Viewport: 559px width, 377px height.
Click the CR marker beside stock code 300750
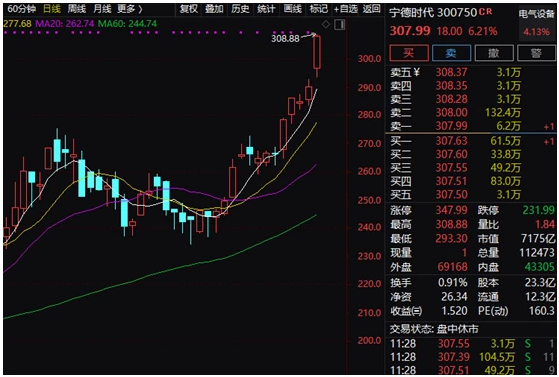tap(485, 12)
